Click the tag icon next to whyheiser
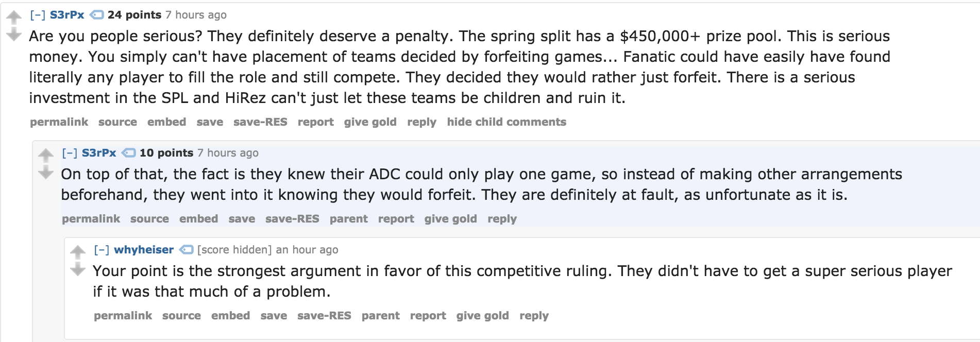980x342 pixels. [x=186, y=250]
